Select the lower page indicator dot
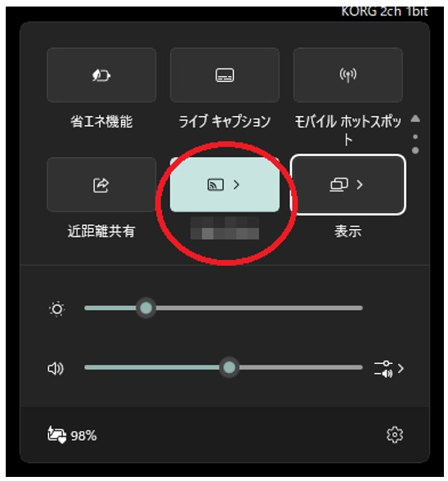The height and width of the screenshot is (481, 448). tap(415, 151)
